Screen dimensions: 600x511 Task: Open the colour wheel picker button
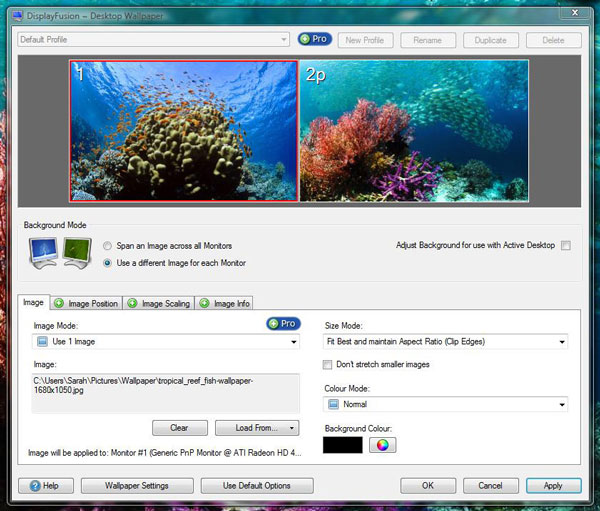[x=382, y=445]
